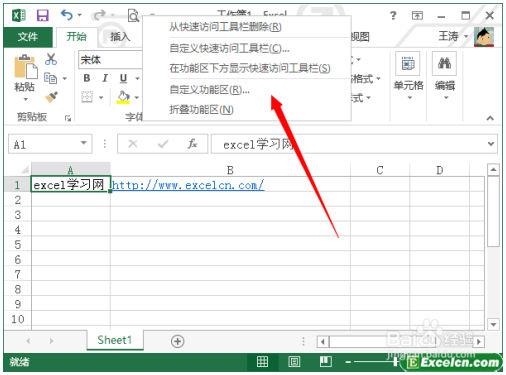This screenshot has width=506, height=375.
Task: Expand the formula bar chevron
Action: [491, 144]
